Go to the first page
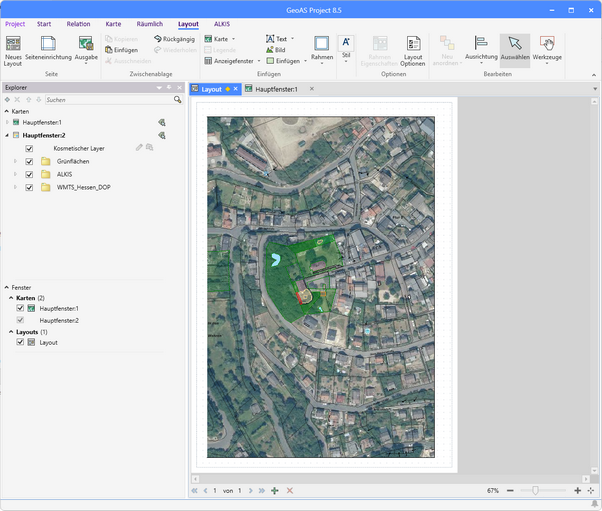 pos(195,491)
